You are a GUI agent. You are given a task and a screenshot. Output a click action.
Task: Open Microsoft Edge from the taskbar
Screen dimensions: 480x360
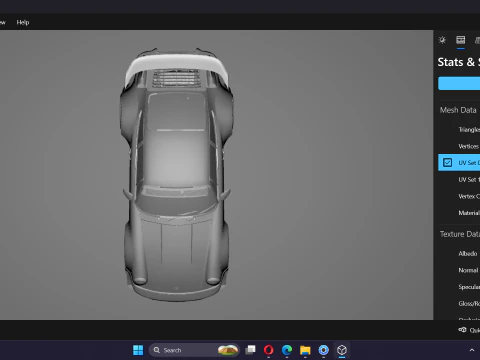tap(287, 350)
